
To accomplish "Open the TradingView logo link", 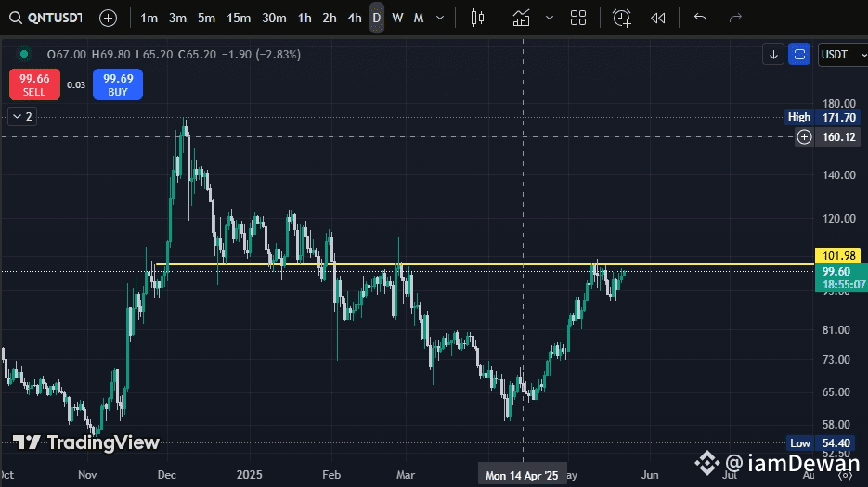I will tap(86, 442).
